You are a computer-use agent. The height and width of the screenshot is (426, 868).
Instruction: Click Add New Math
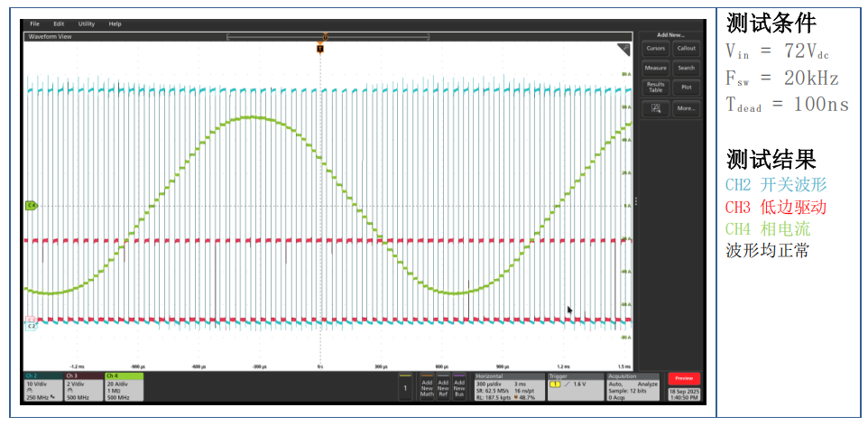point(427,386)
